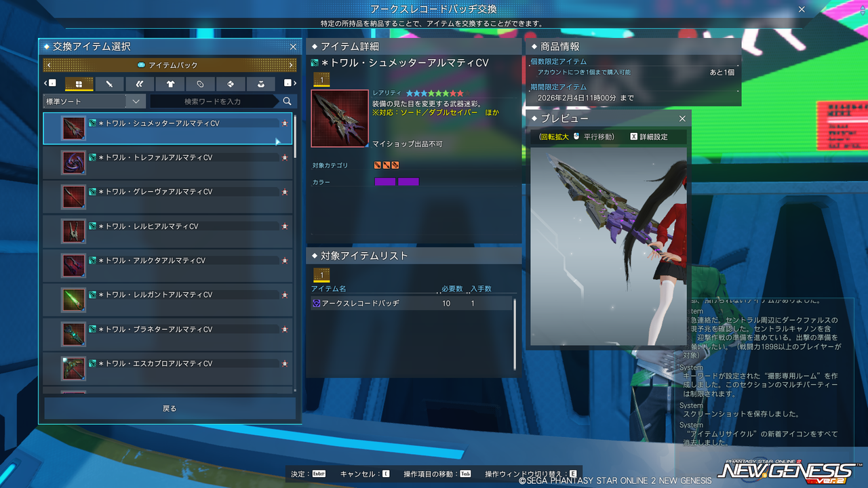Click limited-item icon on トワル・トレファル row

[285, 157]
